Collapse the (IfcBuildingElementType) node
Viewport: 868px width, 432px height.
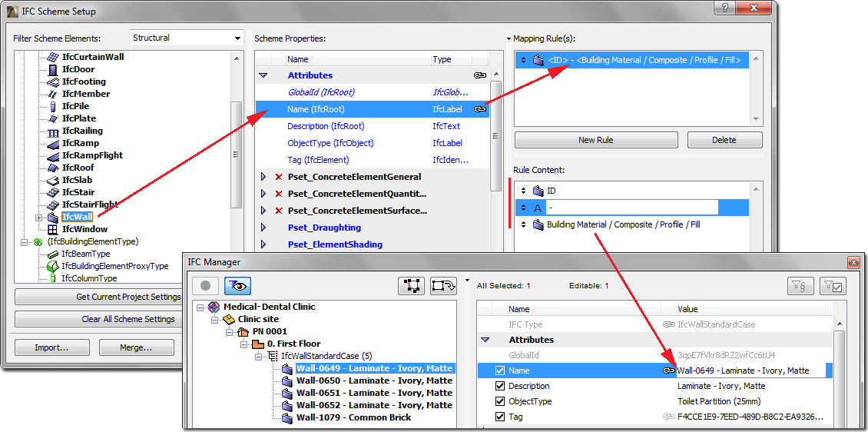pos(24,242)
